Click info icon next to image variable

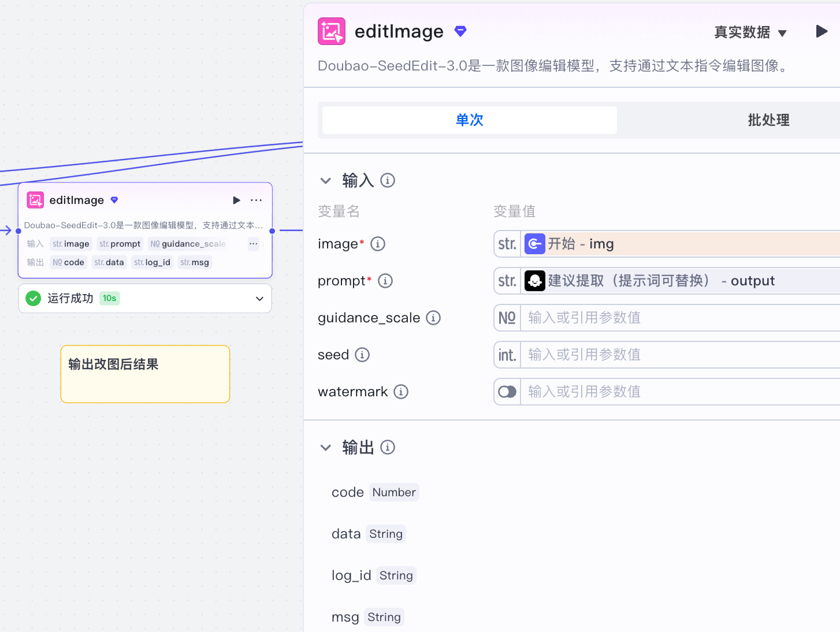(378, 244)
